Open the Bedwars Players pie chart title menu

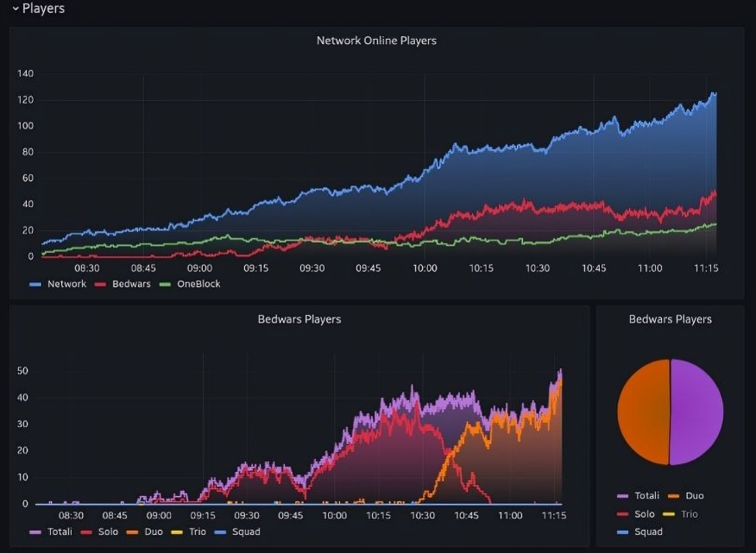pyautogui.click(x=670, y=319)
